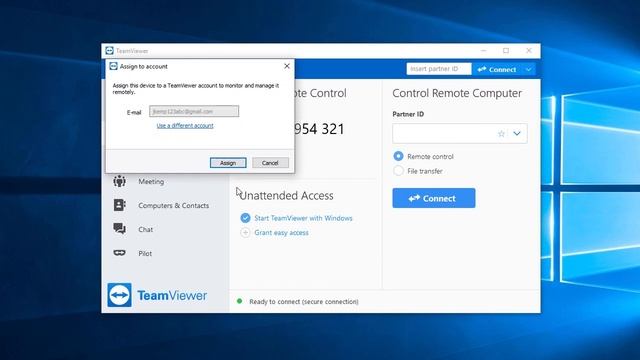Click the 'Control Remote Computer' heading
The height and width of the screenshot is (360, 640).
coord(457,93)
